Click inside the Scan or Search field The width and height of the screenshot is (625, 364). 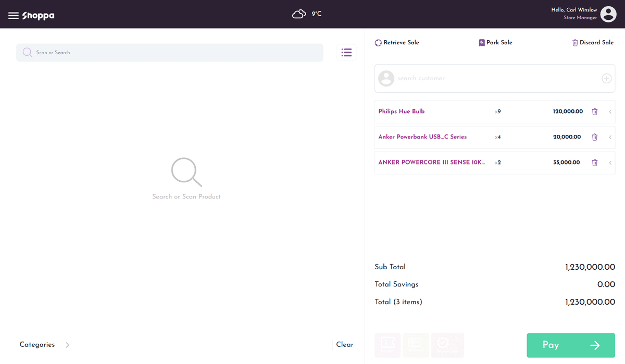coord(169,52)
